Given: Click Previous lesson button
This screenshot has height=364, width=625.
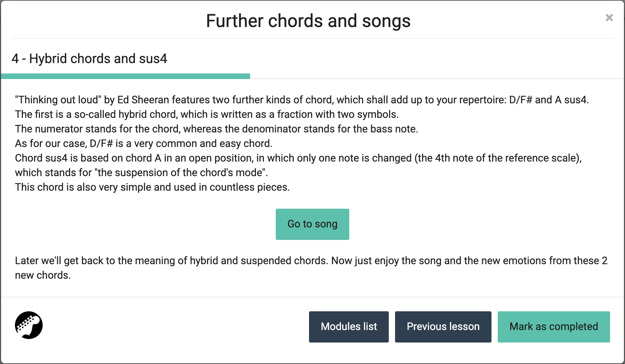Looking at the screenshot, I should [x=443, y=327].
